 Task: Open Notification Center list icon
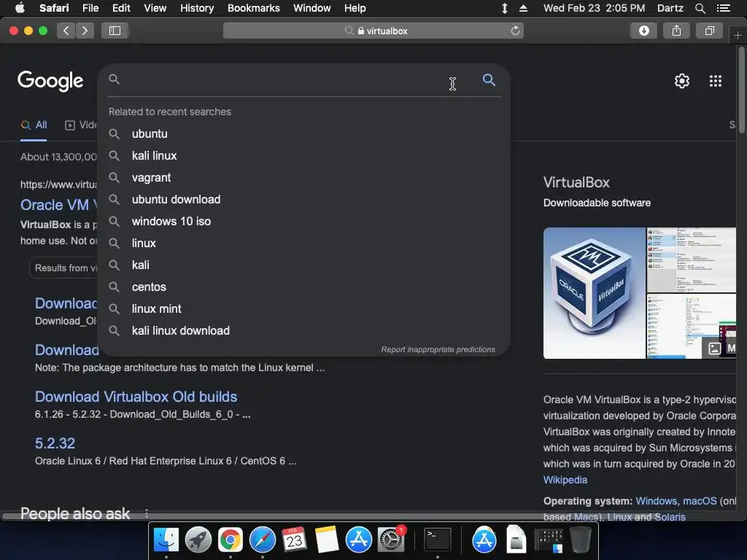click(723, 8)
